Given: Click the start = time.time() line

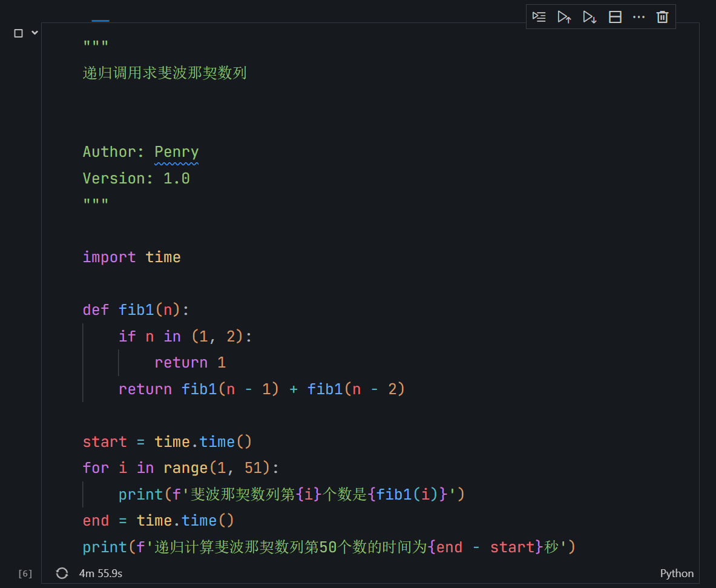Looking at the screenshot, I should click(x=166, y=442).
